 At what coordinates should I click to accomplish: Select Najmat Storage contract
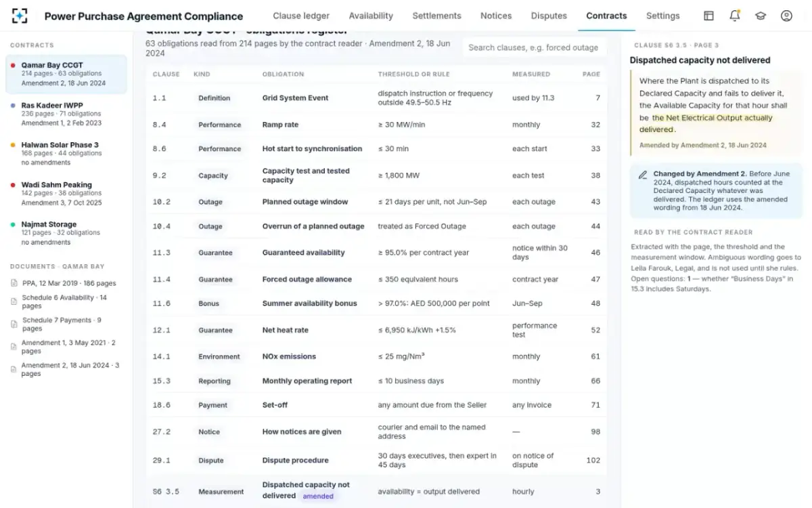66,233
